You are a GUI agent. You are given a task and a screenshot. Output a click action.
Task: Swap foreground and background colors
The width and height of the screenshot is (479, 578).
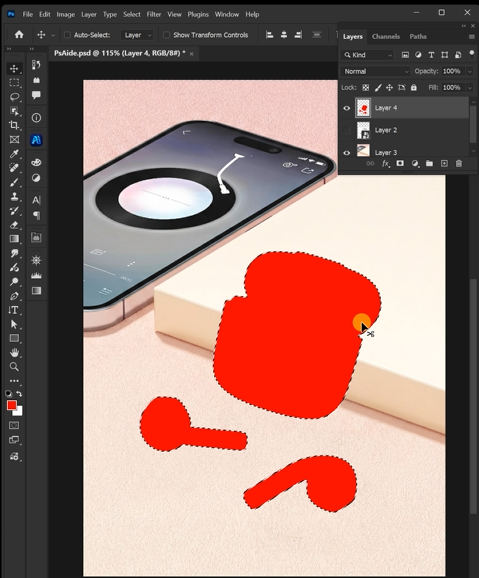[x=19, y=394]
